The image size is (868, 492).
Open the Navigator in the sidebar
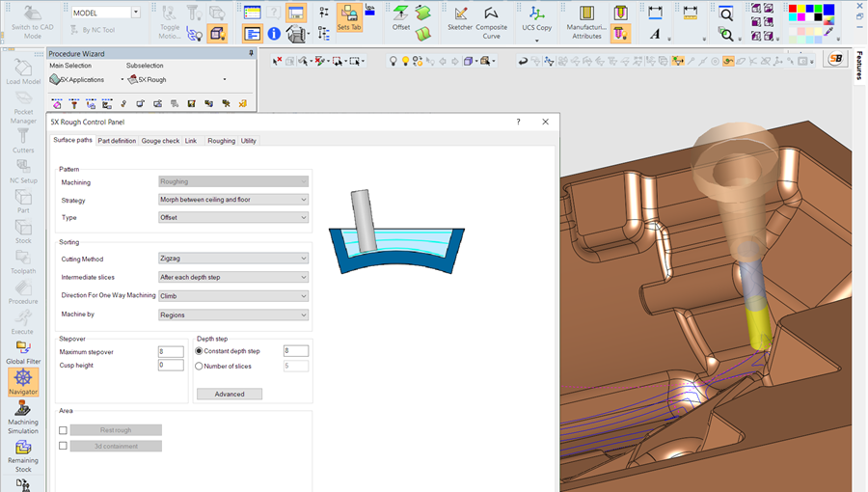click(23, 382)
